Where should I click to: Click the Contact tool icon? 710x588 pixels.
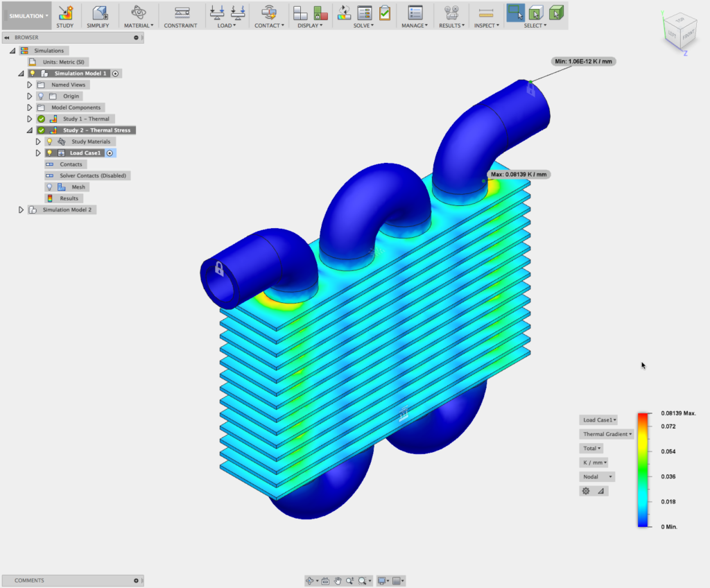[x=269, y=12]
